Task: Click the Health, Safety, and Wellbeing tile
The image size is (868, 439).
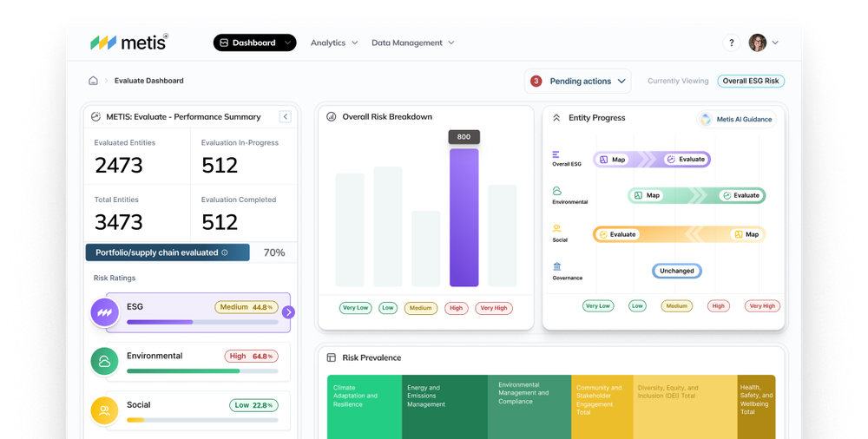Action: tap(756, 407)
